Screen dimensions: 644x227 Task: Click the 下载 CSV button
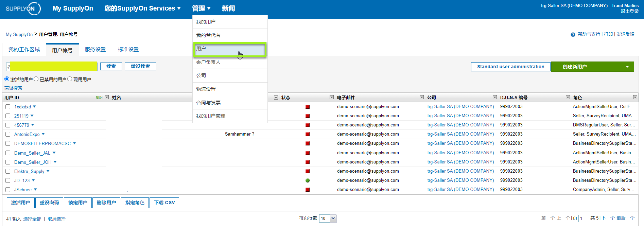click(164, 203)
